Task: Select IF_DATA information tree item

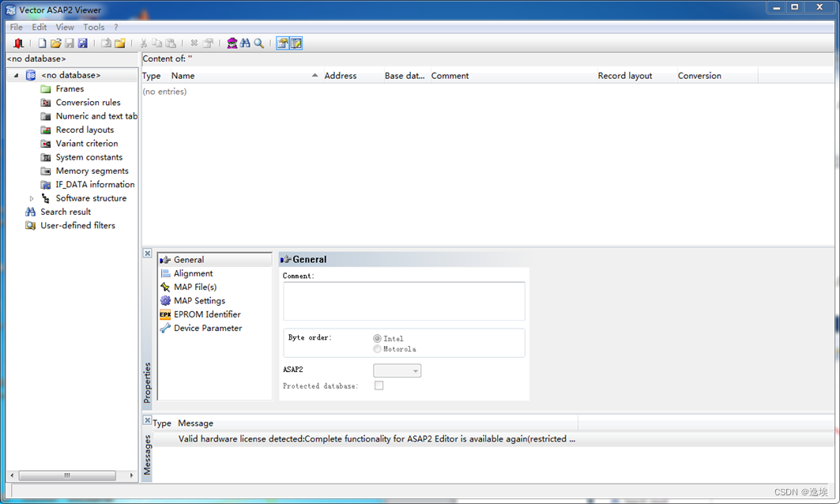Action: [96, 184]
